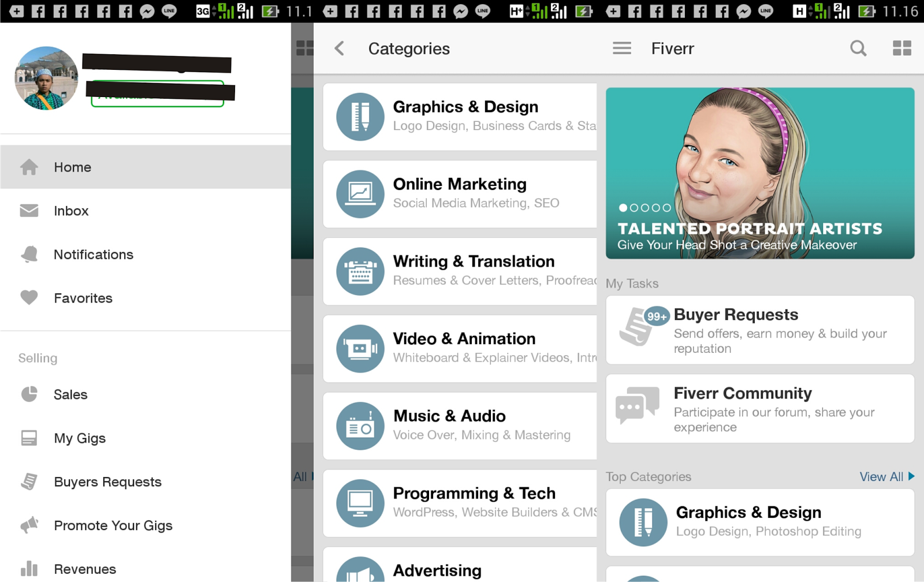
Task: Open the Buyer Requests task card
Action: pyautogui.click(x=760, y=330)
